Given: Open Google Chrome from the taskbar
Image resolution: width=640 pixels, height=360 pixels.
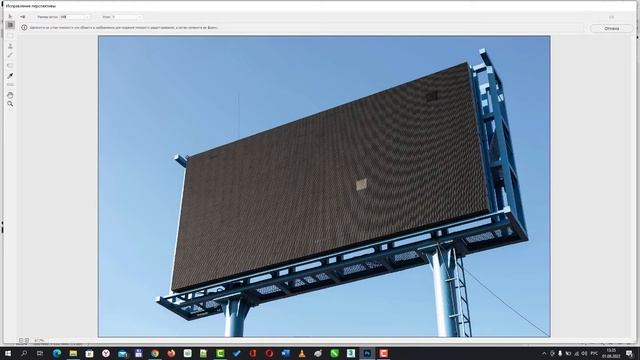Looking at the screenshot, I should (x=155, y=353).
